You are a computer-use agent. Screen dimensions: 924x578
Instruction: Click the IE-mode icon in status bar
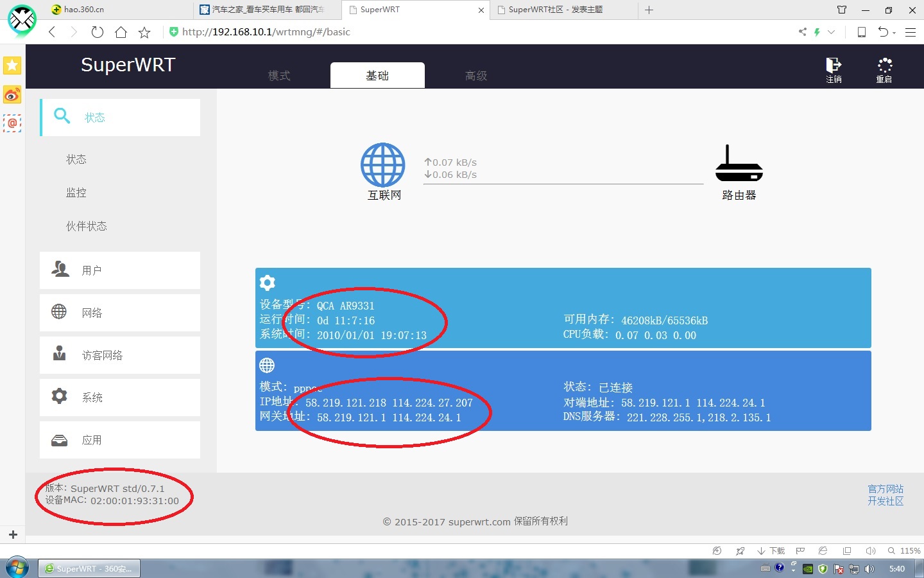tap(823, 551)
